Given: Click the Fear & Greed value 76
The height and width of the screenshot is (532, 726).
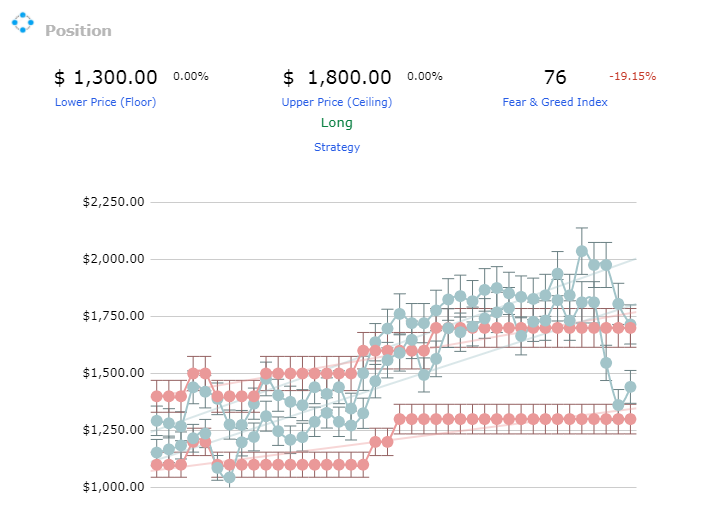Looking at the screenshot, I should pyautogui.click(x=555, y=77).
